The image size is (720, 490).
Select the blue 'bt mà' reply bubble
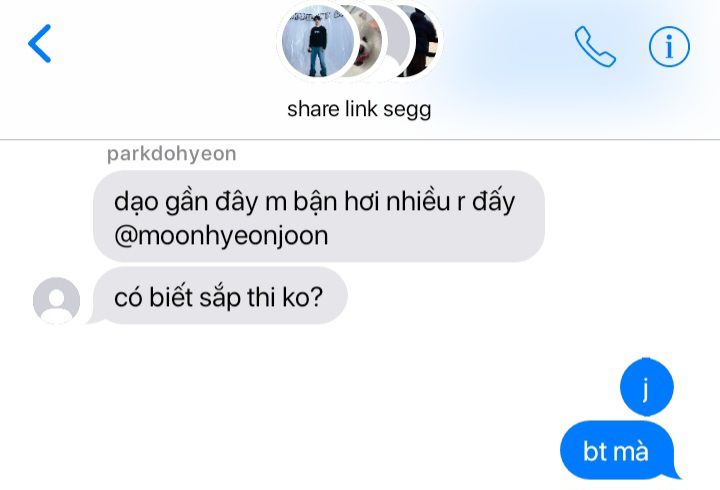619,451
